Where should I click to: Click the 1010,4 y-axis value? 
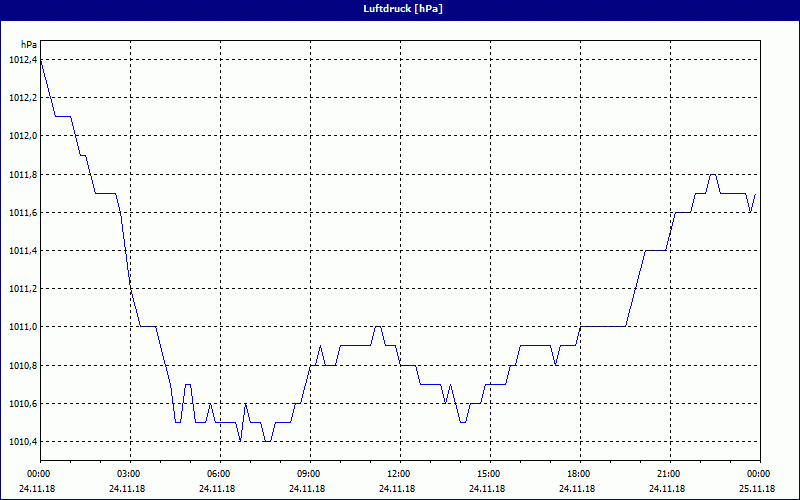coord(22,442)
